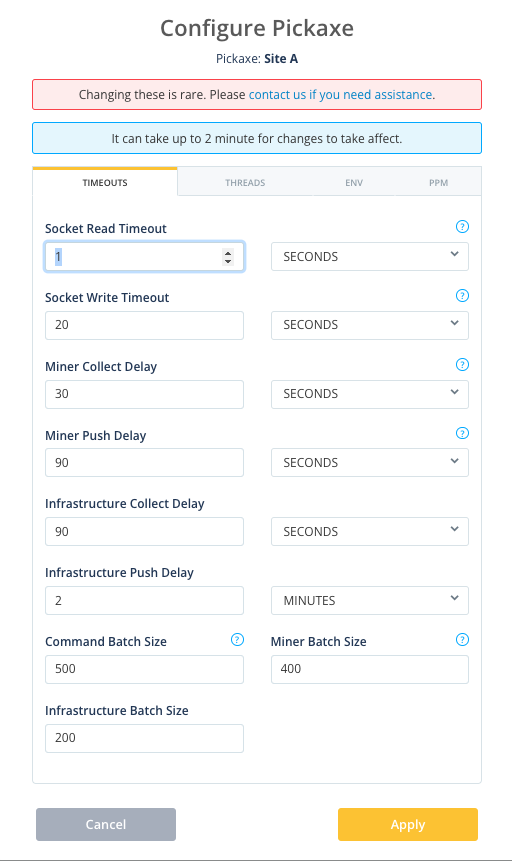Image resolution: width=512 pixels, height=861 pixels.
Task: Open help icon for Socket Write Timeout
Action: point(463,295)
